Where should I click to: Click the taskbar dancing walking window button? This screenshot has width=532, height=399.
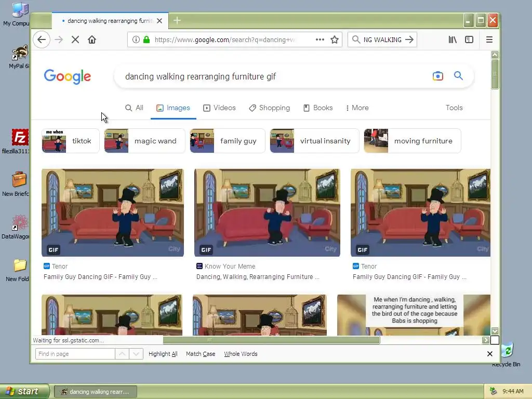[x=96, y=392]
